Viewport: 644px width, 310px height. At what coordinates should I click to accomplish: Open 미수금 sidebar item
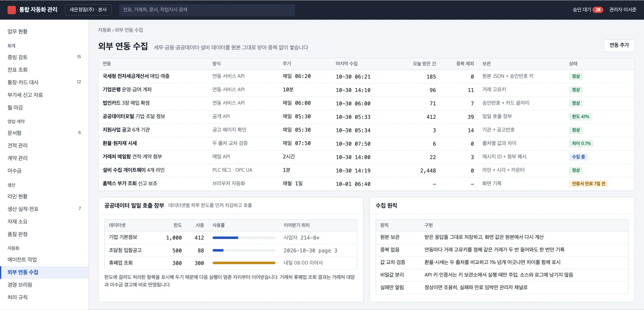[44, 171]
